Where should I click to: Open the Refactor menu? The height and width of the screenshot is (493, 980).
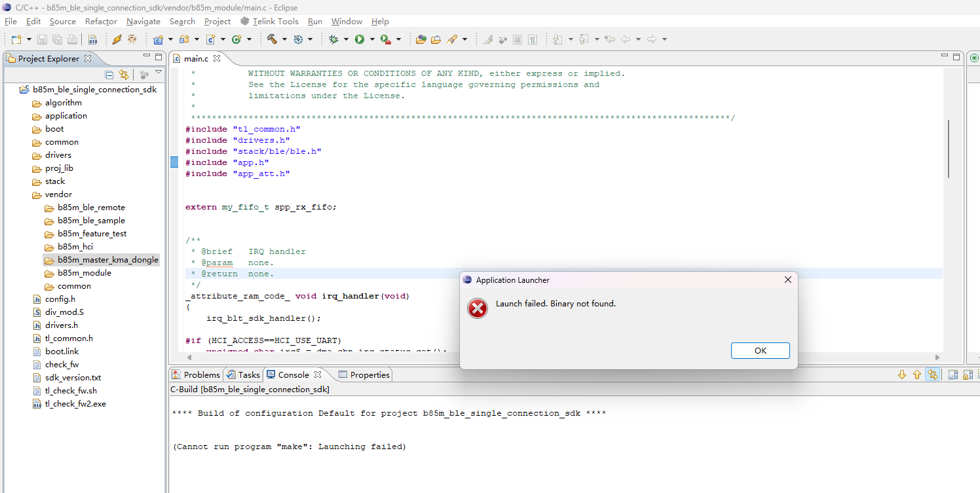(101, 22)
